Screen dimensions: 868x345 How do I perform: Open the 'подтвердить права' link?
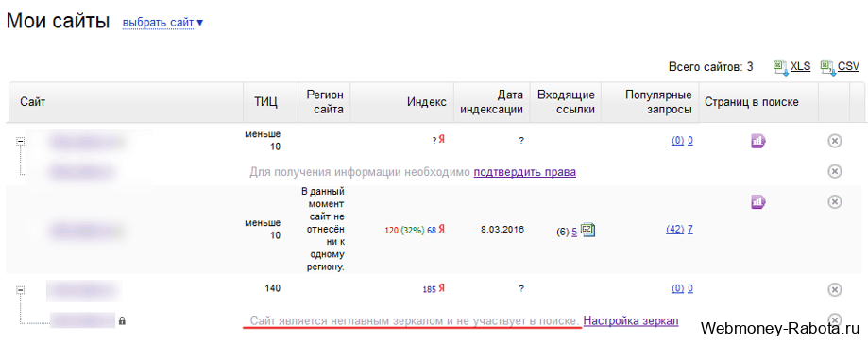525,172
